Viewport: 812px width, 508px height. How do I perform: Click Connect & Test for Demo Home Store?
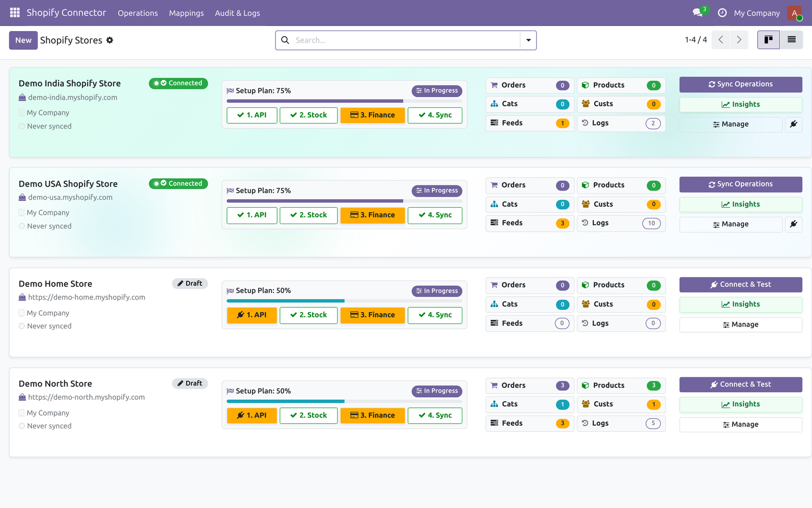(741, 284)
